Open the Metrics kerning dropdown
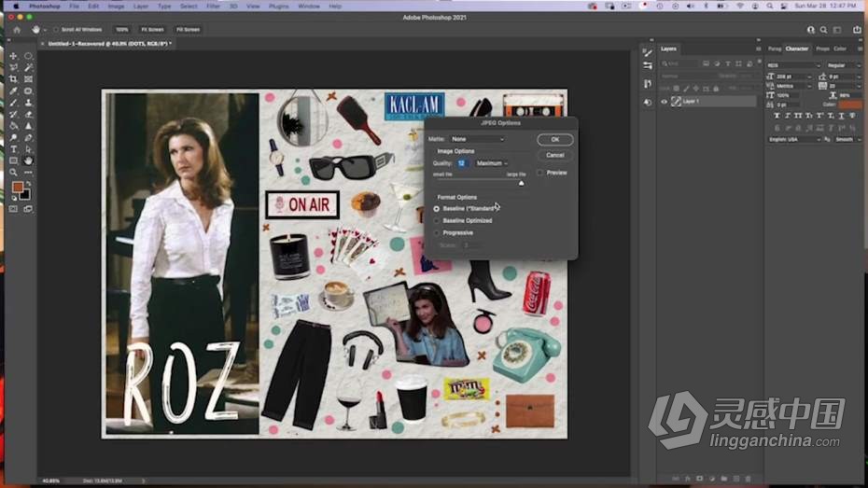868x488 pixels. pyautogui.click(x=793, y=87)
